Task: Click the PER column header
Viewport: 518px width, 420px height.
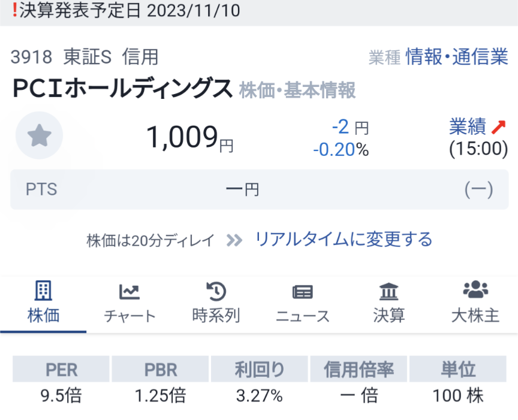Action: (62, 370)
